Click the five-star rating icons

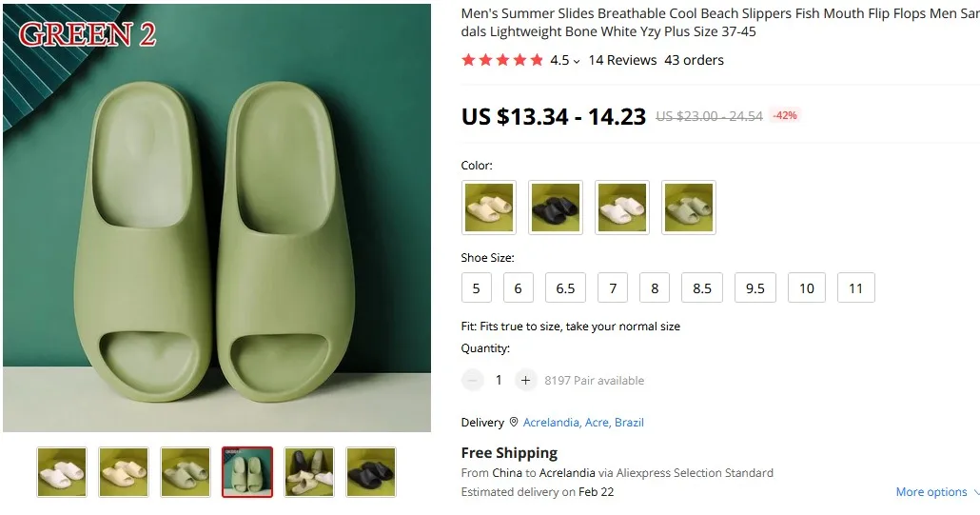[502, 60]
